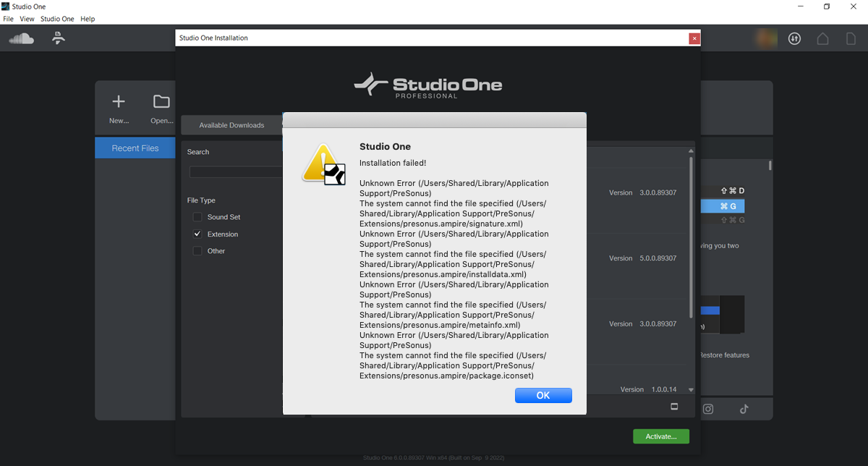Open the TikTok icon link

click(x=744, y=409)
